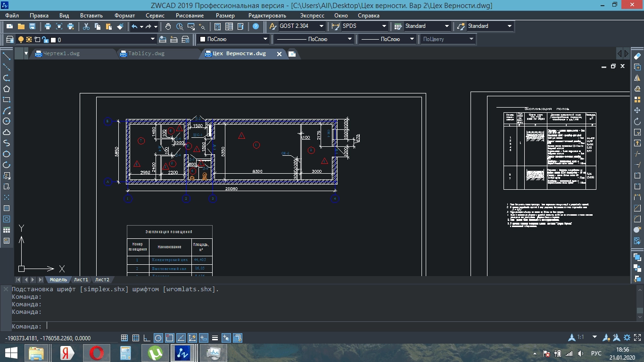Click the white color swatch beside layer 0
Image resolution: width=644 pixels, height=362 pixels.
(x=53, y=40)
